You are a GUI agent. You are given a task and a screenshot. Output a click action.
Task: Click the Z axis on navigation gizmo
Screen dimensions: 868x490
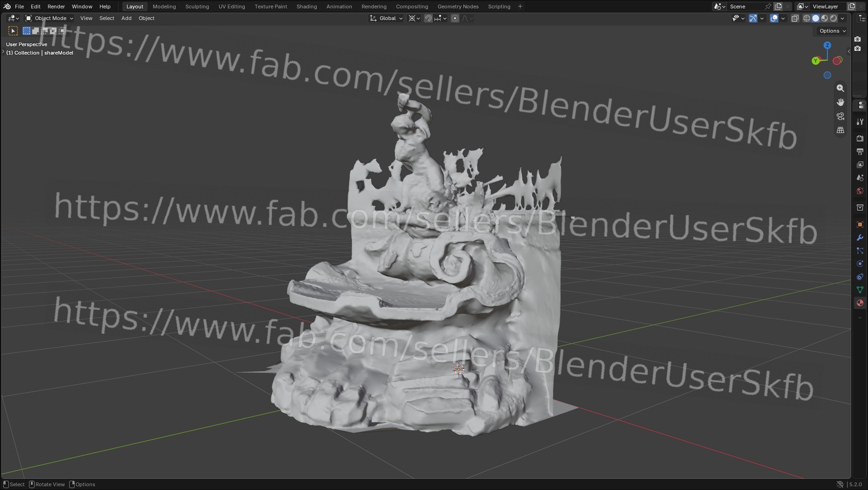point(827,45)
